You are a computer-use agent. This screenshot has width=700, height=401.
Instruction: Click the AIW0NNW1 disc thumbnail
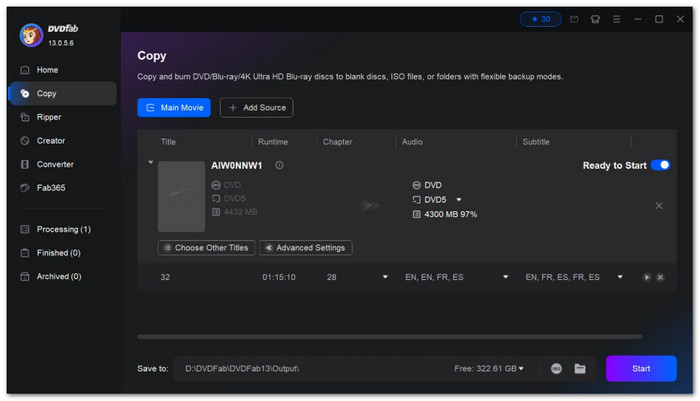pos(181,196)
